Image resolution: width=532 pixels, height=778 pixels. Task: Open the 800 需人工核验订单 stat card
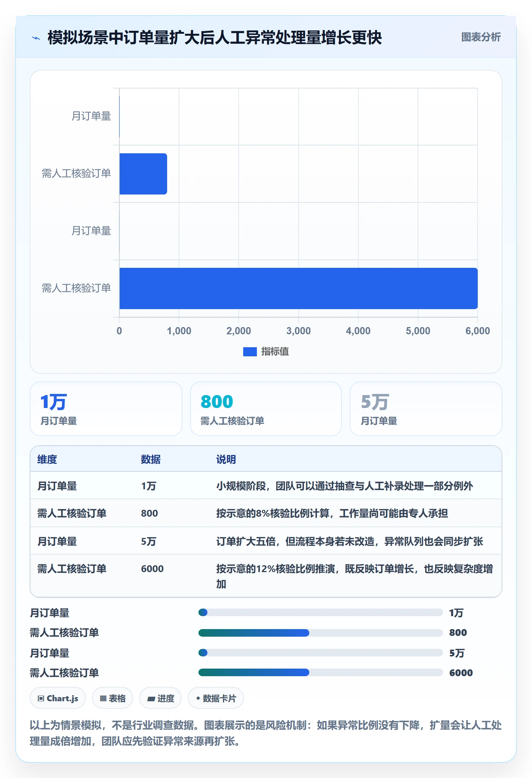tap(266, 409)
